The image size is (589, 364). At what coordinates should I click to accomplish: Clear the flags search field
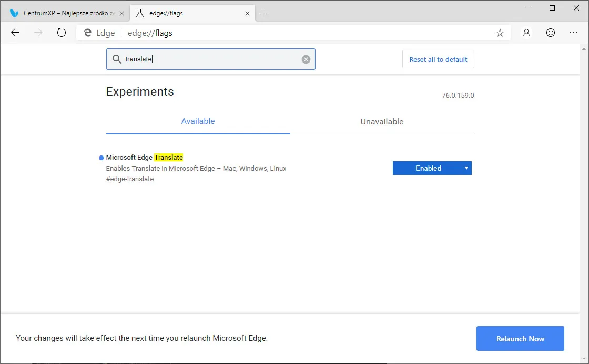point(306,59)
